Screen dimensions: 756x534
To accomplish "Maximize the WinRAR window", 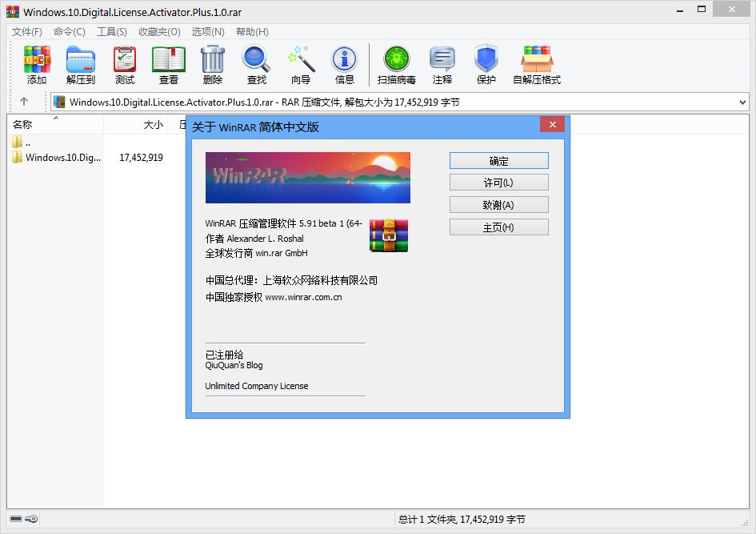I will tap(702, 9).
